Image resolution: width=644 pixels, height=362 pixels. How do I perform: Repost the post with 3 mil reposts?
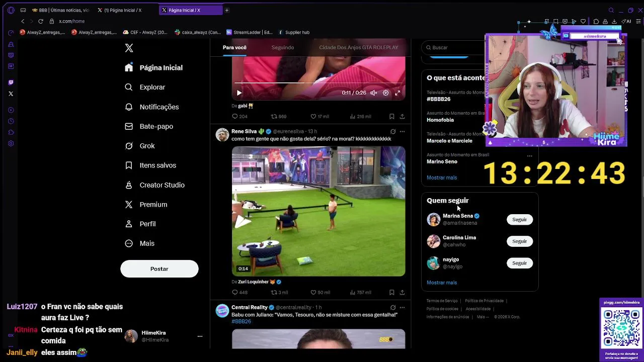point(279,292)
